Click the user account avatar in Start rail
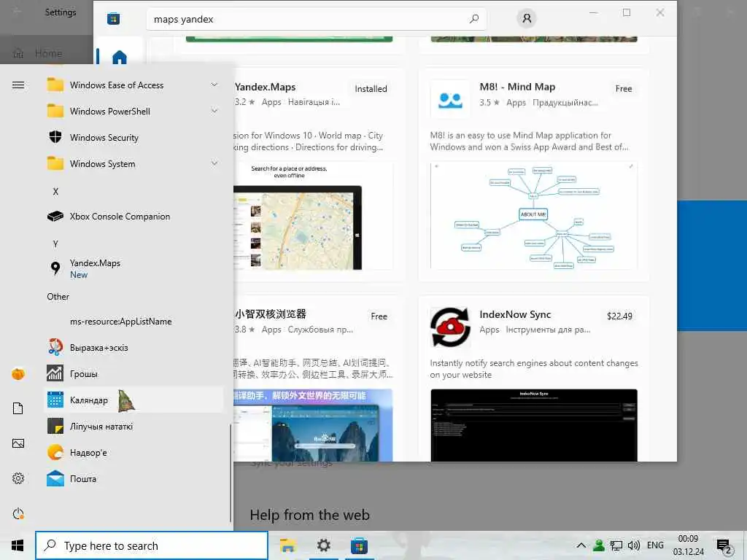This screenshot has height=560, width=747. [18, 374]
